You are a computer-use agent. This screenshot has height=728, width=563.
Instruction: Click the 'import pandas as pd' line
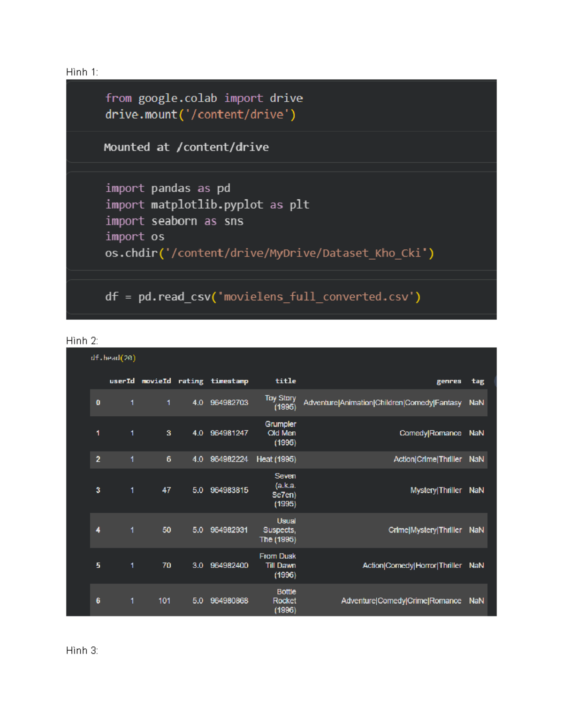click(x=168, y=188)
